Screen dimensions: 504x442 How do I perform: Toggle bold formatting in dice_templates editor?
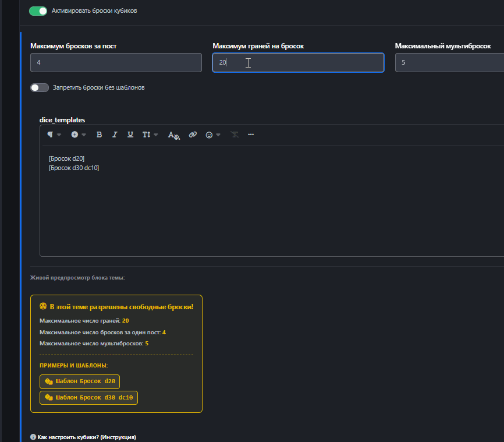point(100,135)
